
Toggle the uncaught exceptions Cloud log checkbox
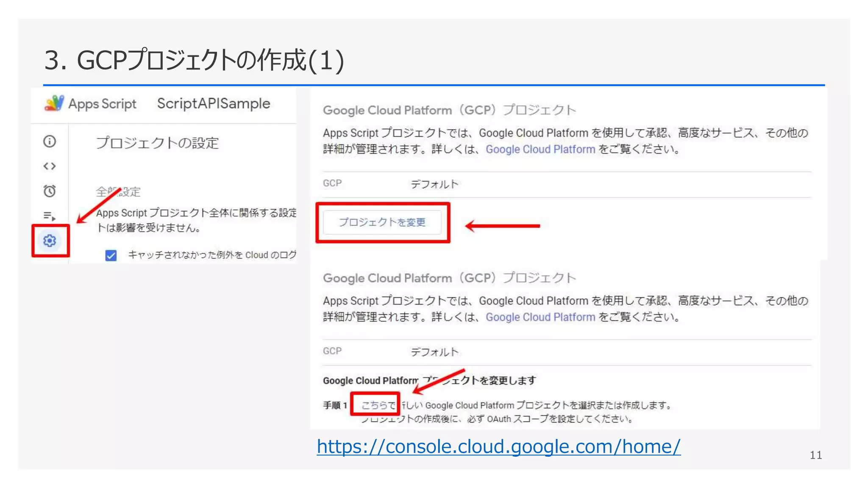(x=111, y=255)
